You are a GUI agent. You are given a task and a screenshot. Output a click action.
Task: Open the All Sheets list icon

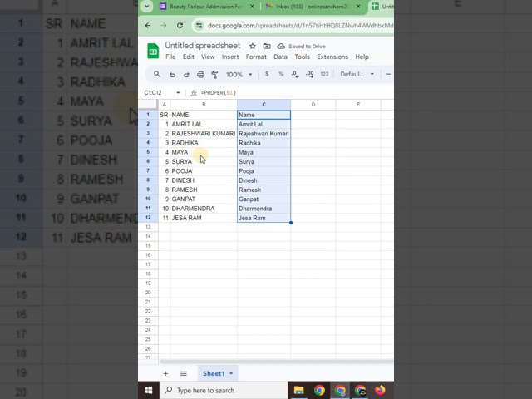(x=184, y=373)
